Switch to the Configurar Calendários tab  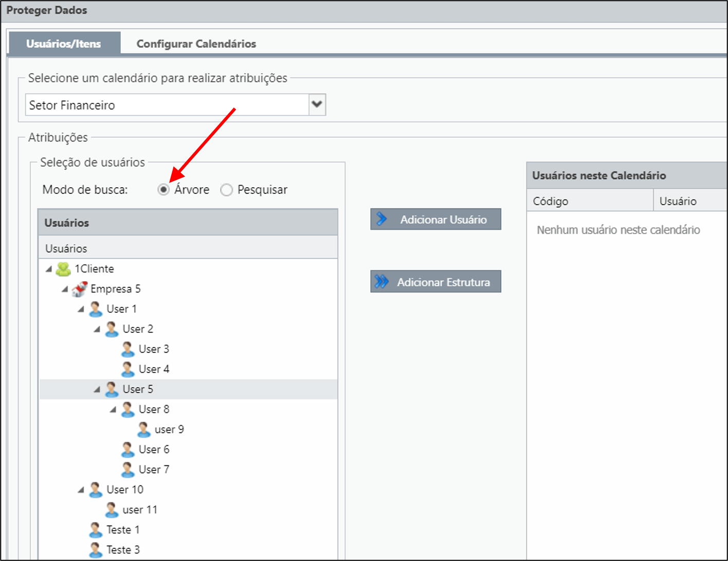point(196,44)
